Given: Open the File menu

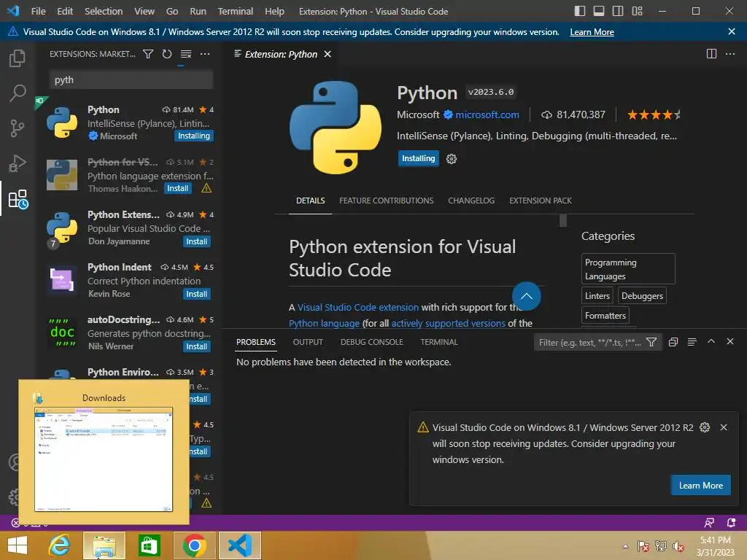Looking at the screenshot, I should tap(38, 11).
